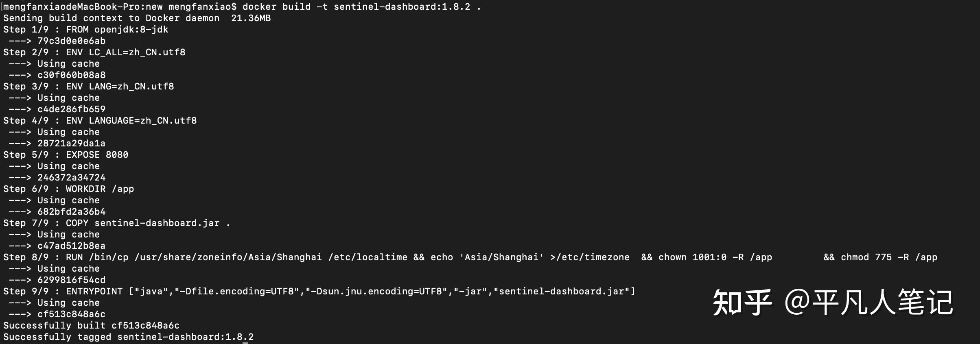Click the 'Successfully tagged sentinel-dashboard:1.8.2' line
The image size is (980, 344).
[x=129, y=337]
